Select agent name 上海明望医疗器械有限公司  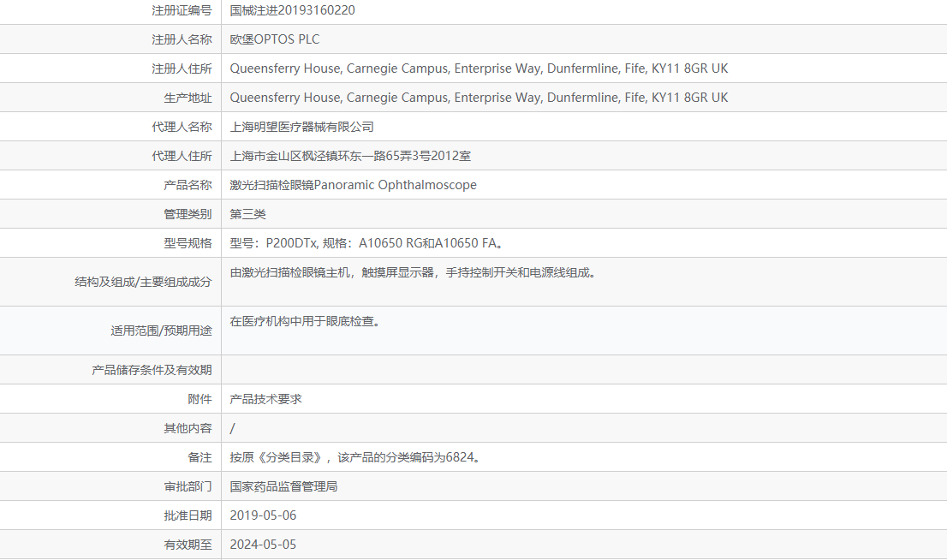click(x=302, y=127)
